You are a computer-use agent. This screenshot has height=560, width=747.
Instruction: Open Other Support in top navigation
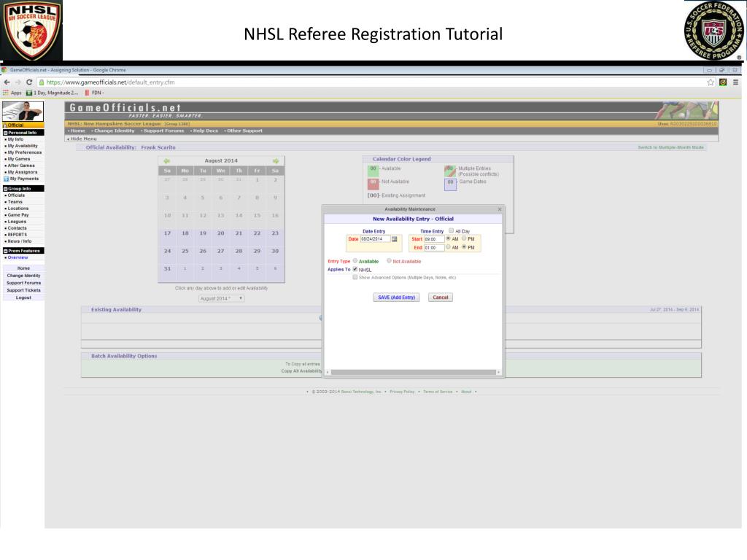coord(244,131)
